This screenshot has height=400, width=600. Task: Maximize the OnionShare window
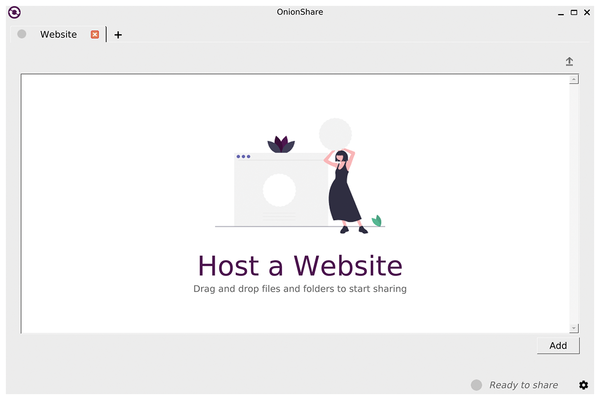point(574,13)
